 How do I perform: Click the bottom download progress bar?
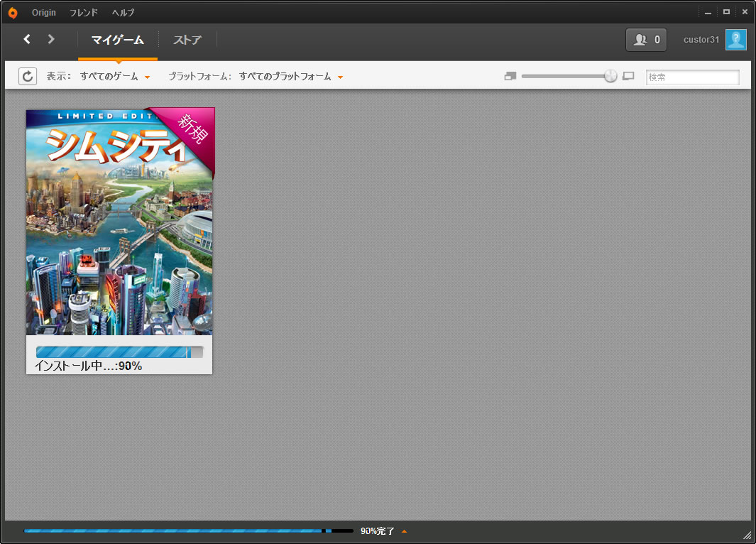click(189, 531)
